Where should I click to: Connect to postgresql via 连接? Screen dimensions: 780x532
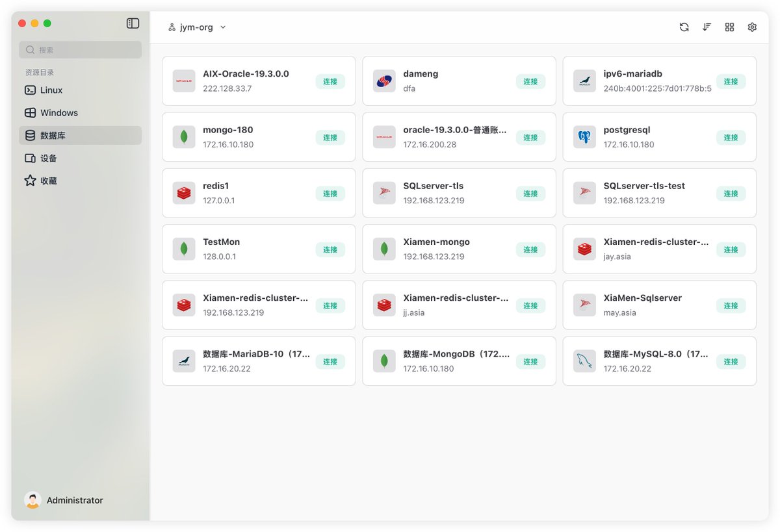(731, 138)
